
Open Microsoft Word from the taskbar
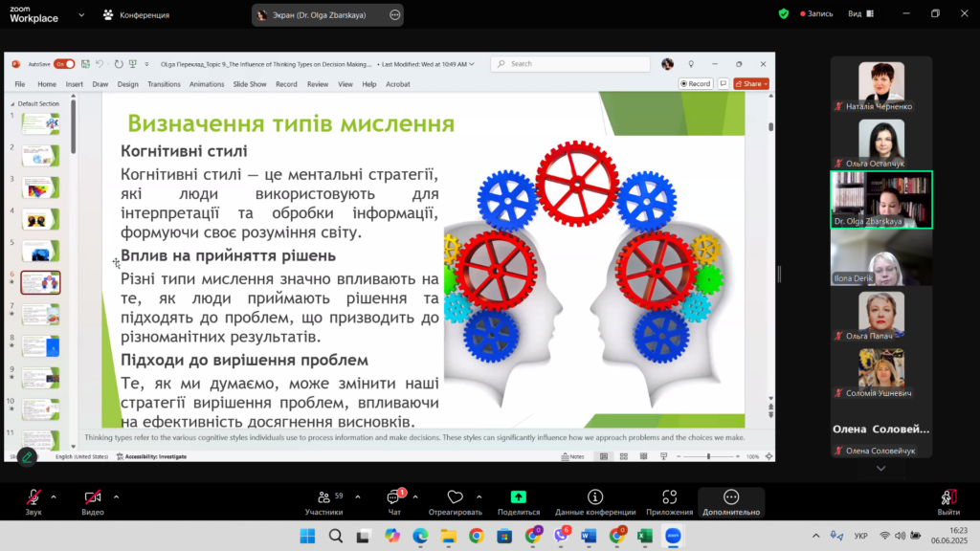point(589,536)
